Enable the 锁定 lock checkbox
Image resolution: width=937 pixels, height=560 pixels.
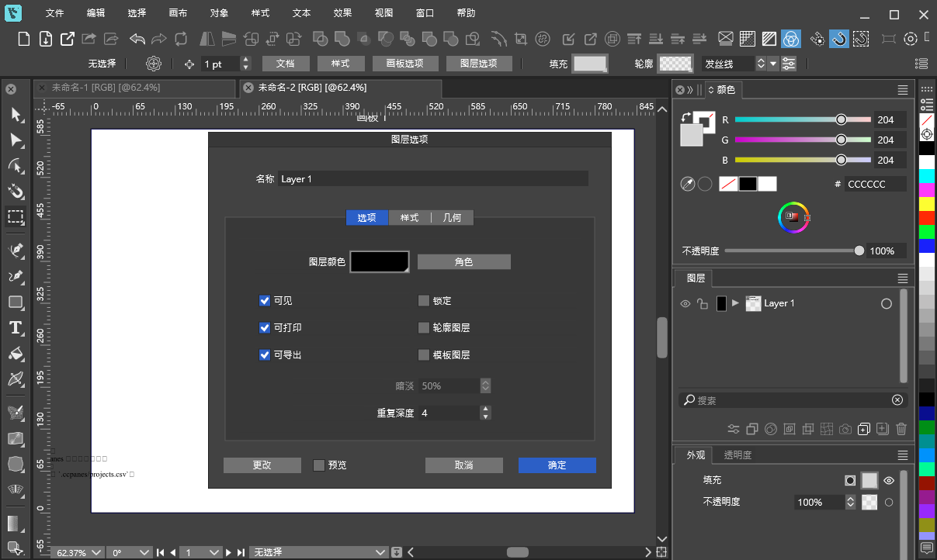pos(424,300)
